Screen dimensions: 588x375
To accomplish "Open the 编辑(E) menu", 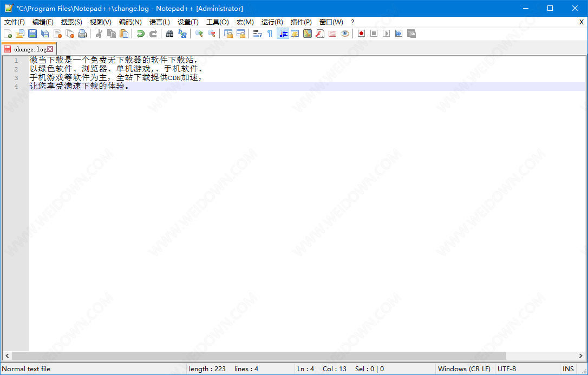I will pos(43,22).
